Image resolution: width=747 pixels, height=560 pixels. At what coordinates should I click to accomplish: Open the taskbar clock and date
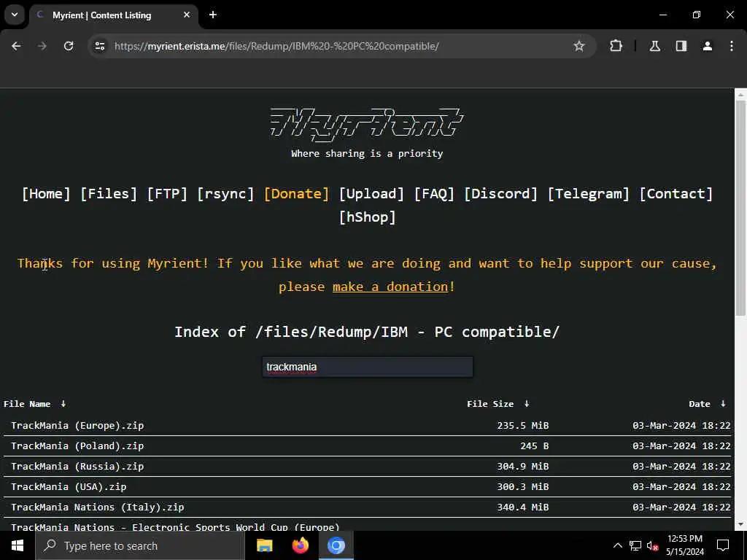pyautogui.click(x=684, y=545)
